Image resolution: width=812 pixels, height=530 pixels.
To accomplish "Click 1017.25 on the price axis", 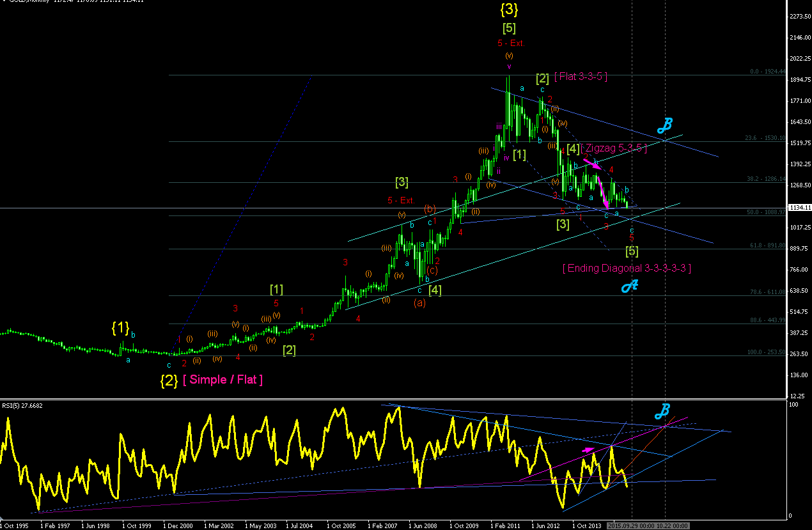I will (x=800, y=228).
